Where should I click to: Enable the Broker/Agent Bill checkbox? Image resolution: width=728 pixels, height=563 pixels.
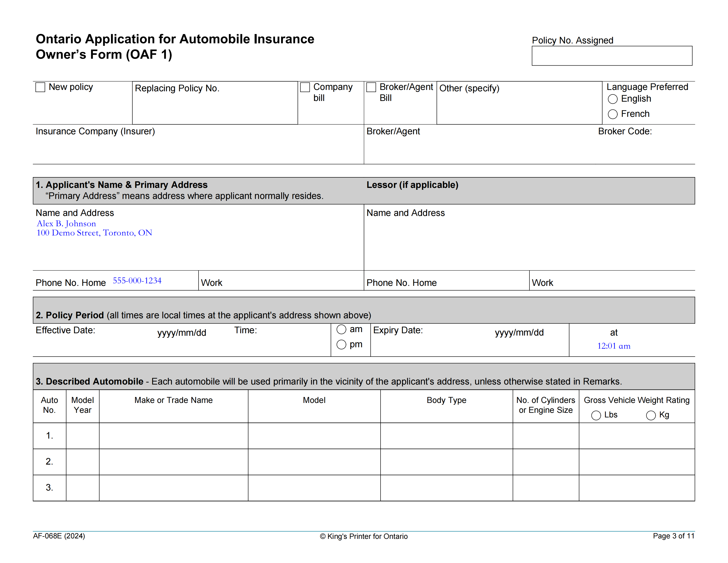[371, 87]
